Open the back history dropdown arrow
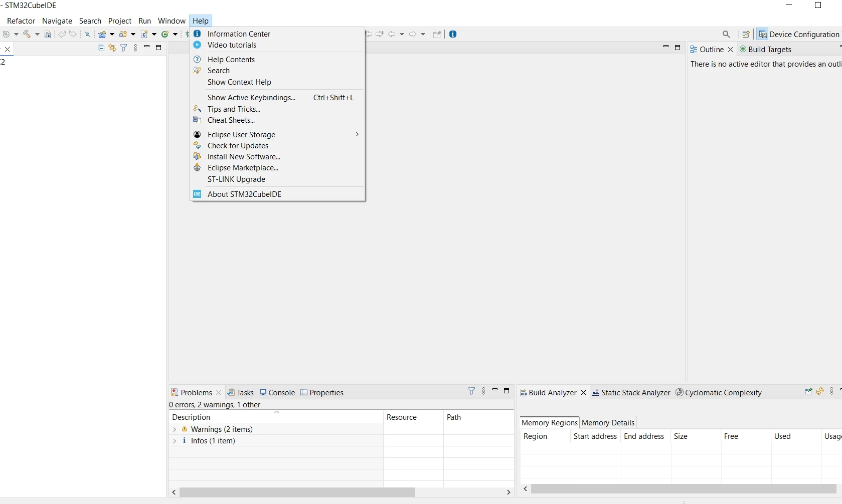The width and height of the screenshot is (842, 504). (402, 35)
